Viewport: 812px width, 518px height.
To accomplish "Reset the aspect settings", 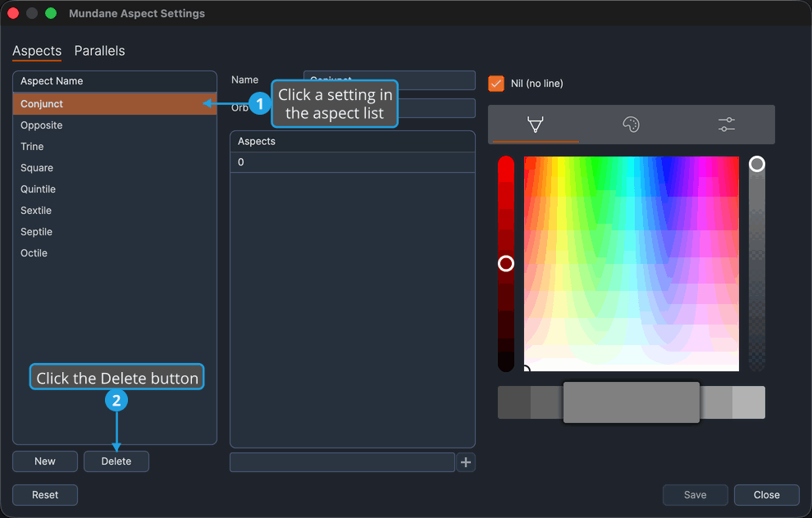I will click(x=45, y=495).
